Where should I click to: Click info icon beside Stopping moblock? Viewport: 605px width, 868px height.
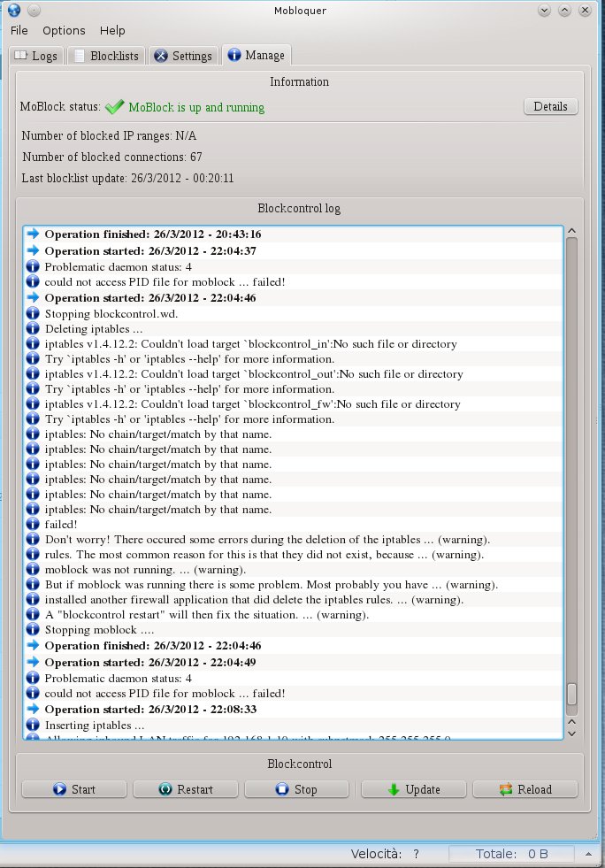point(33,629)
